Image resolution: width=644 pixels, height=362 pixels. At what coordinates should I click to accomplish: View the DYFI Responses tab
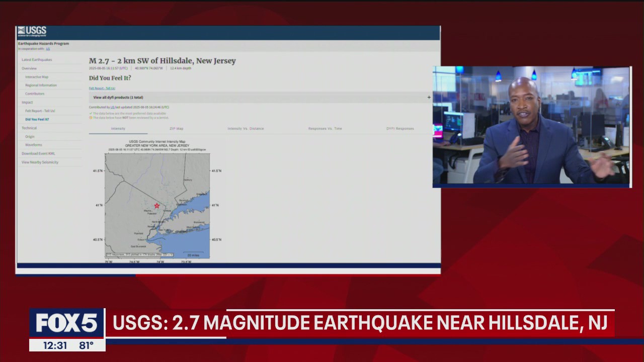click(400, 128)
